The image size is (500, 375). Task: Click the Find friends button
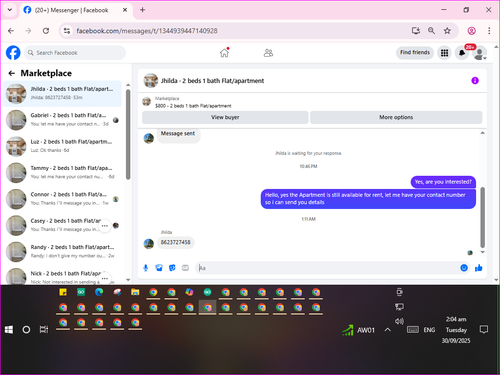tap(415, 52)
